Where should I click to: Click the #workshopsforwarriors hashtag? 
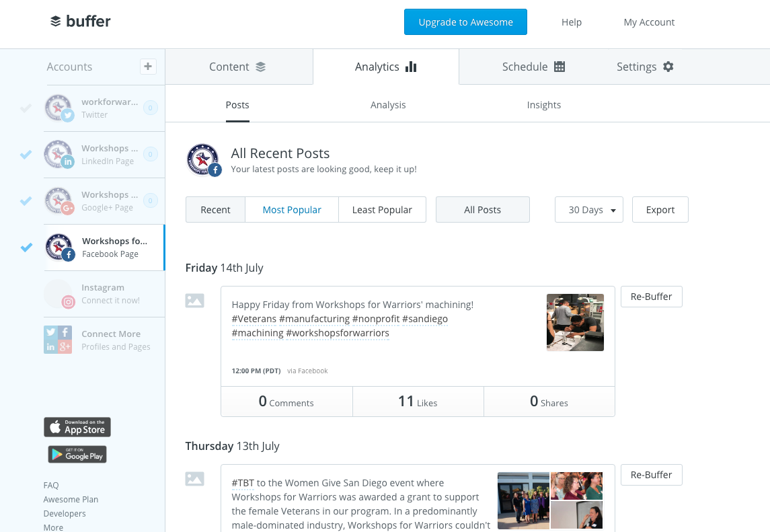tap(338, 333)
